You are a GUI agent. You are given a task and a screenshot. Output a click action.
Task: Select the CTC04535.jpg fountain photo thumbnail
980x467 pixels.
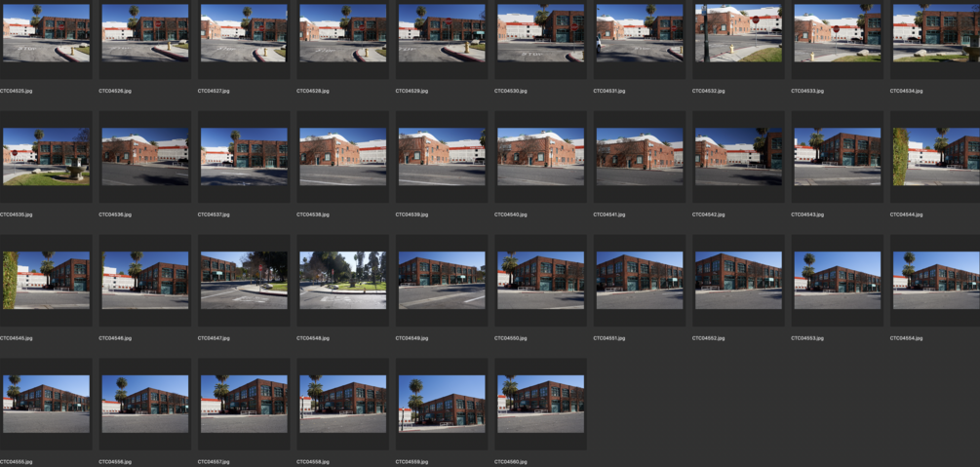pos(46,157)
